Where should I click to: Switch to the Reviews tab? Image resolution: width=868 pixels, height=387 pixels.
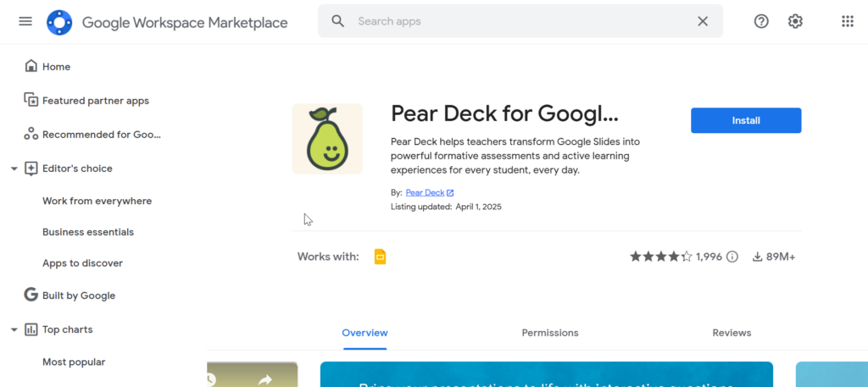[732, 333]
